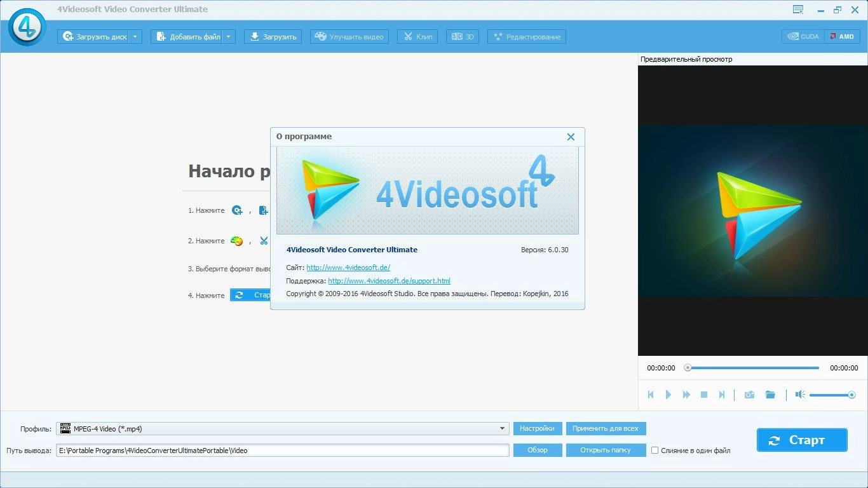Expand Загрузить диск dropdown arrow
Screen dimensions: 868x488
[135, 37]
